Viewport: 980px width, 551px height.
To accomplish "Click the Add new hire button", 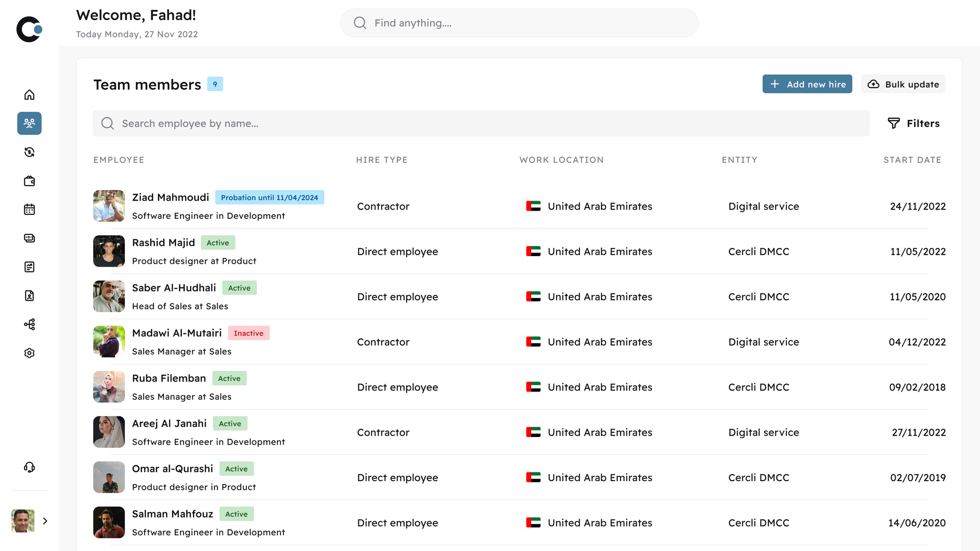I will [x=807, y=84].
